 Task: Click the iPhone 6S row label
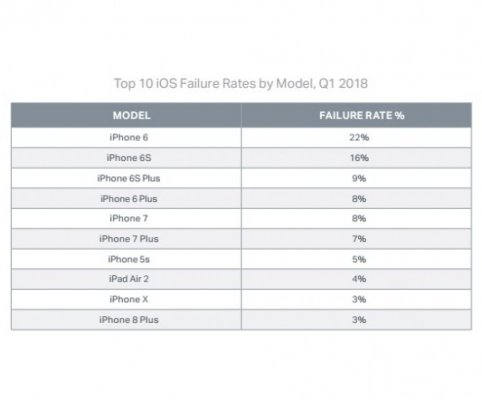[x=129, y=158]
